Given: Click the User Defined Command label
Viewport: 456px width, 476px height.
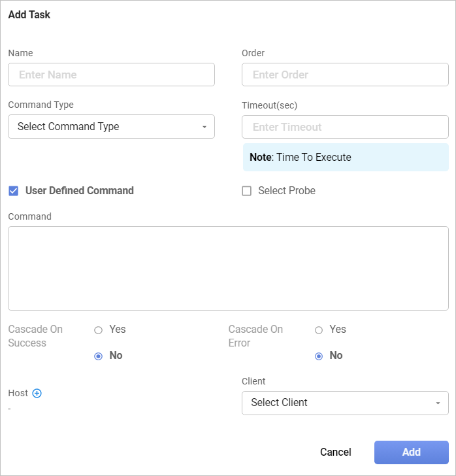Looking at the screenshot, I should tap(79, 191).
